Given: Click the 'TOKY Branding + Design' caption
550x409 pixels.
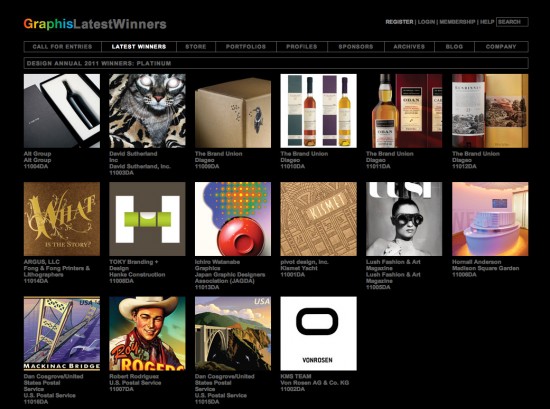Looking at the screenshot, I should (134, 265).
